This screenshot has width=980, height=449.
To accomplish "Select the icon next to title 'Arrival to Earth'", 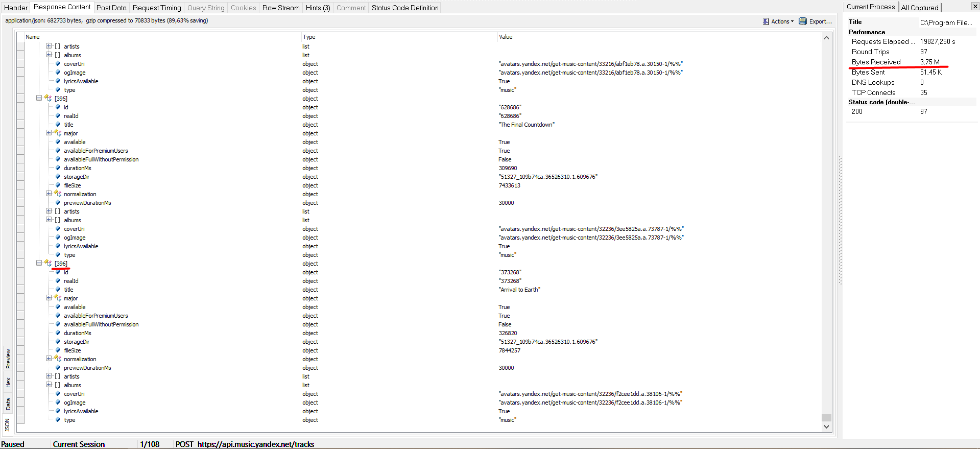I will click(x=58, y=290).
